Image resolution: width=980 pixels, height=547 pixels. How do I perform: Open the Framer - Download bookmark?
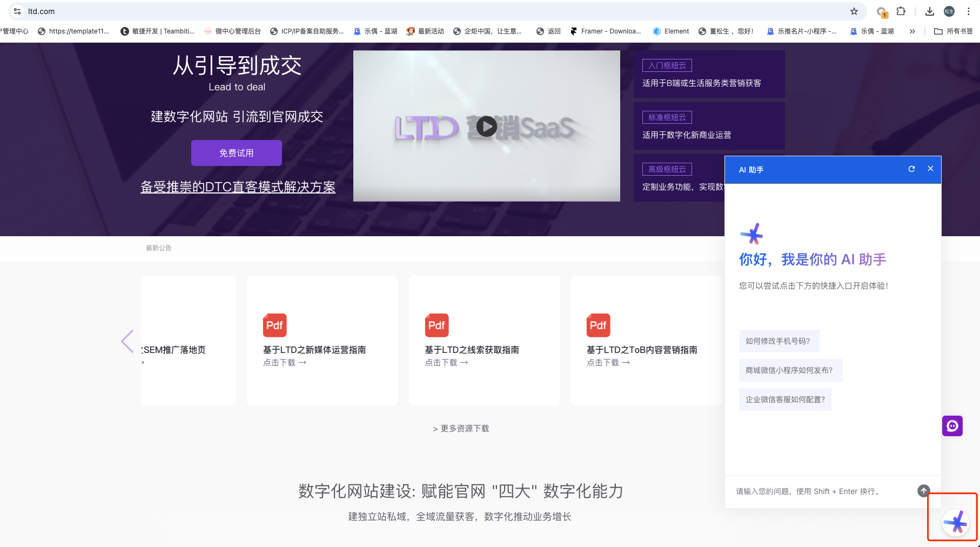[606, 31]
